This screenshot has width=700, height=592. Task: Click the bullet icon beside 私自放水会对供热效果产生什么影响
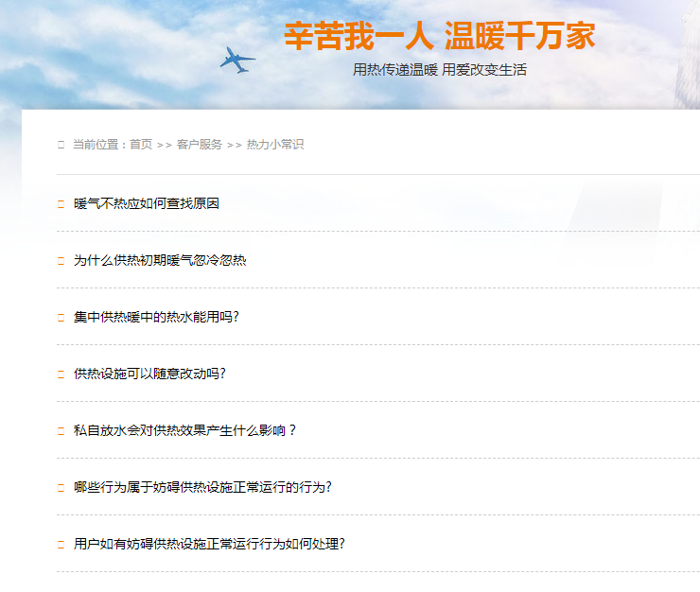click(61, 431)
